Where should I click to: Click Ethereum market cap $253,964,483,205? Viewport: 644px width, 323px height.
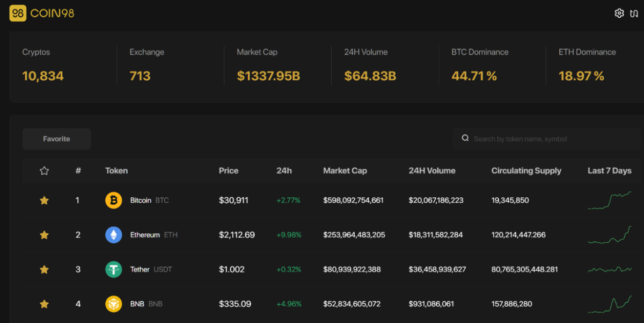coord(354,235)
